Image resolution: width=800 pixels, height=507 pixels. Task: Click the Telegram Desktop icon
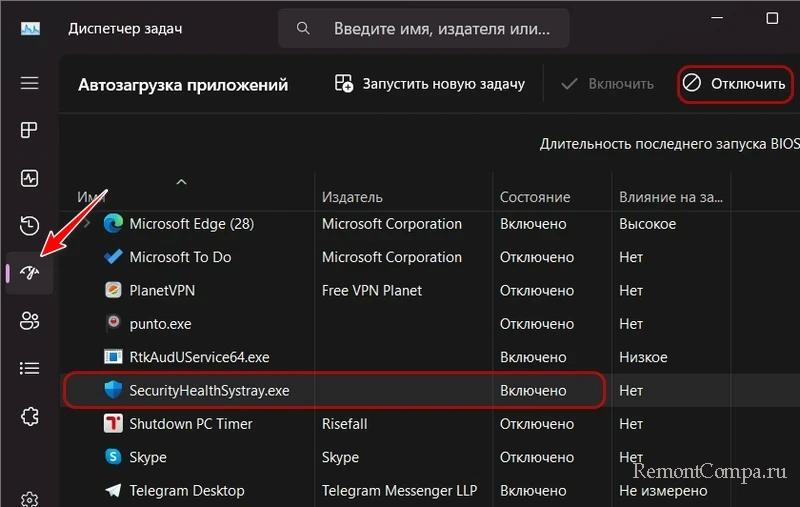pyautogui.click(x=113, y=490)
